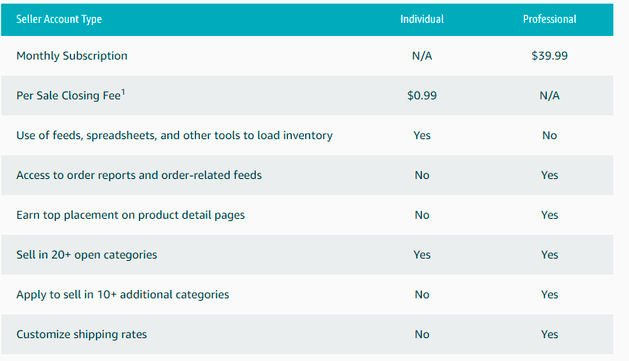Open footnote 1 superscript beside Closing Fee
The width and height of the screenshot is (629, 361).
(123, 92)
